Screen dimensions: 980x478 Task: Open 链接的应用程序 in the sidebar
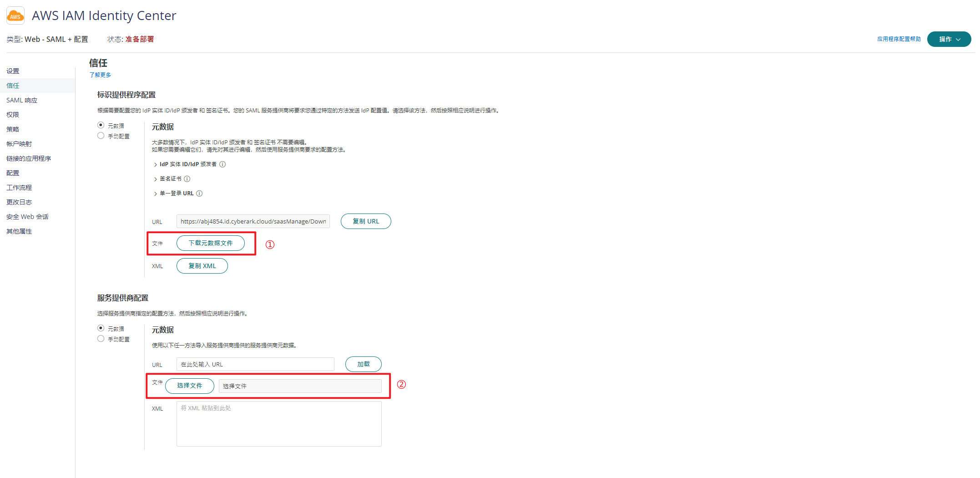[x=29, y=158]
